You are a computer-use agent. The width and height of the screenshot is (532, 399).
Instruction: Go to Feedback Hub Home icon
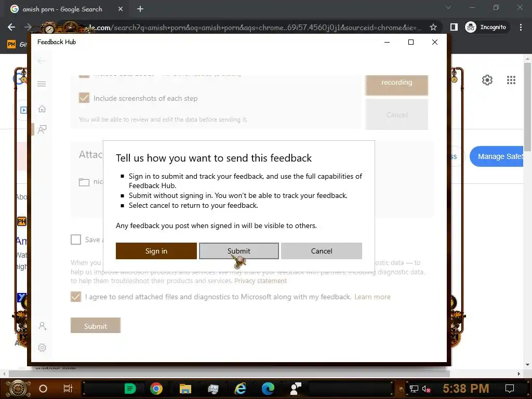click(x=42, y=109)
